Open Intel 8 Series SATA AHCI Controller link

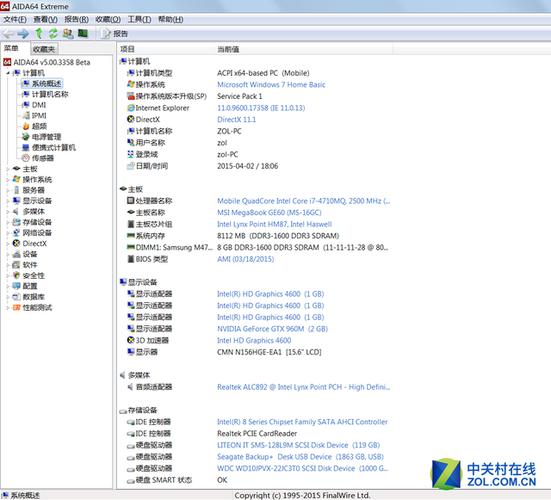pyautogui.click(x=302, y=422)
